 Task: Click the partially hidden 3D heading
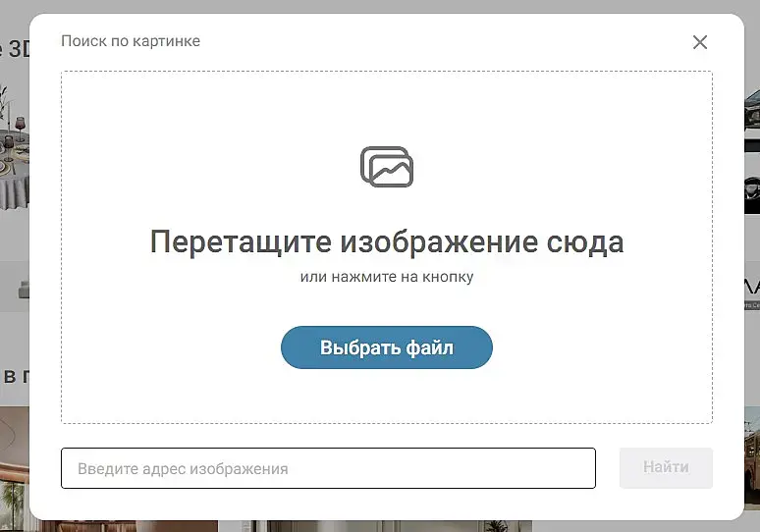tap(15, 48)
